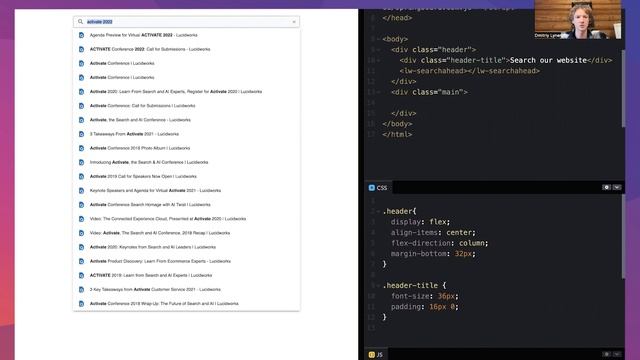Collapse the div class="header" fold arrow
This screenshot has height=360, width=640.
click(378, 50)
